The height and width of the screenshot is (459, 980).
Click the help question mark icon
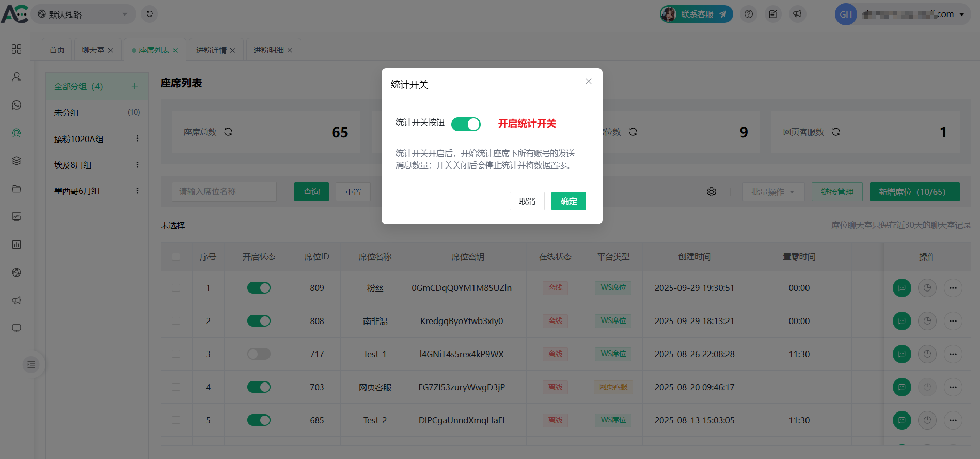click(x=749, y=14)
